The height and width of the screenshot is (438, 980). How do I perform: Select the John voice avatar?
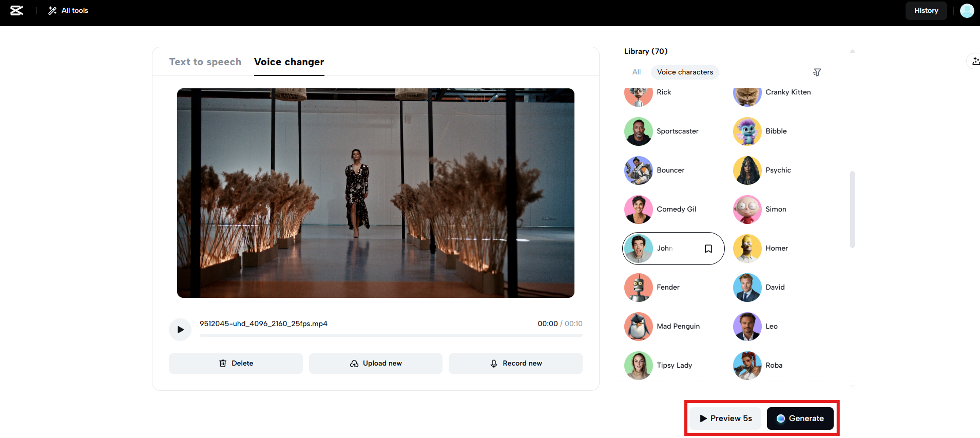click(x=639, y=249)
